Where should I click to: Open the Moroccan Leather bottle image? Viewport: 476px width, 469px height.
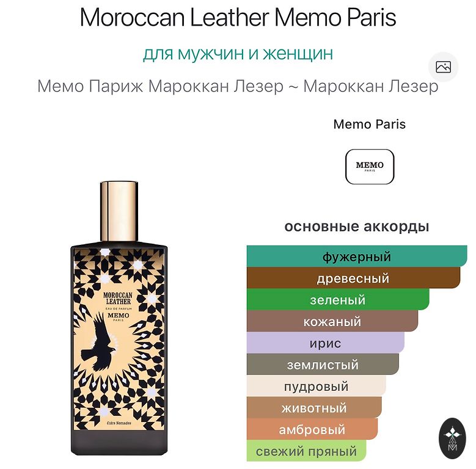[x=119, y=318]
